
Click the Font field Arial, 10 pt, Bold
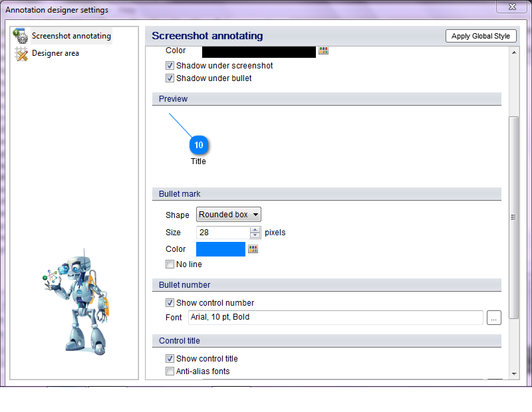tap(336, 318)
